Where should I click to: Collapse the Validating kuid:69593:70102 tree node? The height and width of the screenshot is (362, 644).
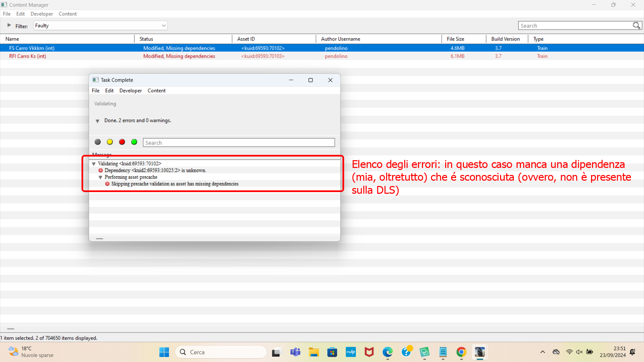(x=94, y=164)
